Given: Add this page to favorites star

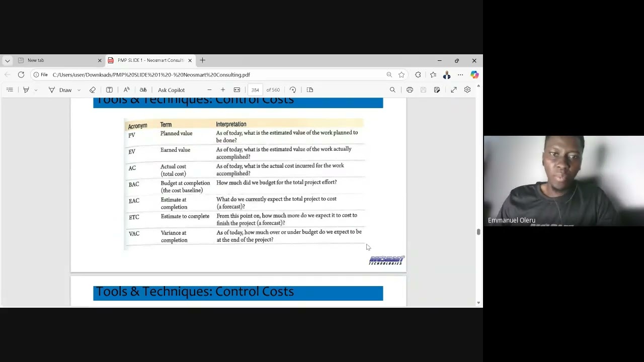Looking at the screenshot, I should (401, 75).
